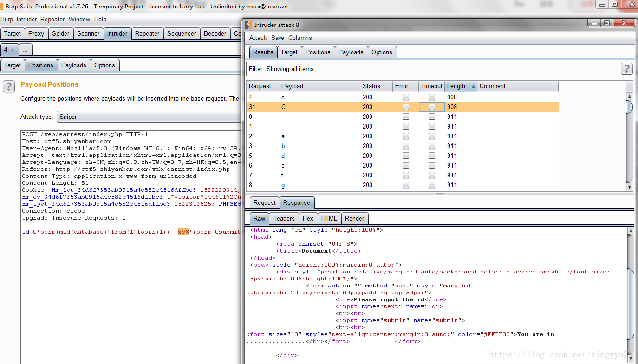Click response pane scrollbar up arrow
The width and height of the screenshot is (638, 364).
(631, 230)
